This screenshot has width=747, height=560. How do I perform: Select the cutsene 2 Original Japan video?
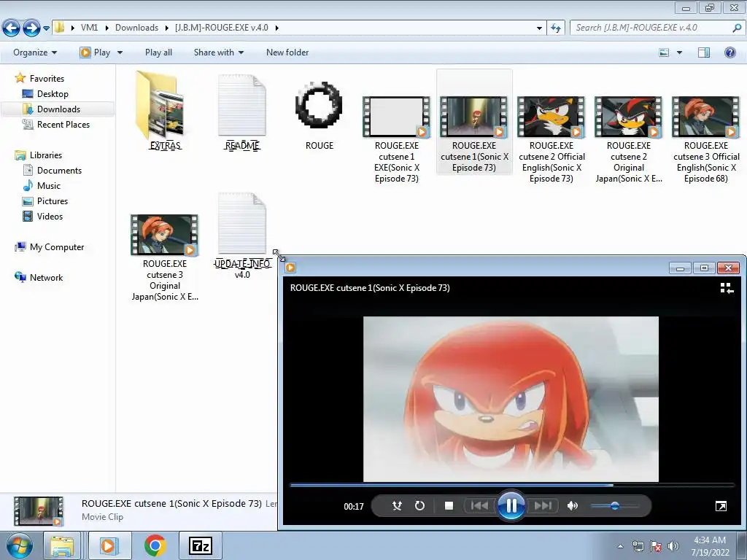click(x=628, y=138)
